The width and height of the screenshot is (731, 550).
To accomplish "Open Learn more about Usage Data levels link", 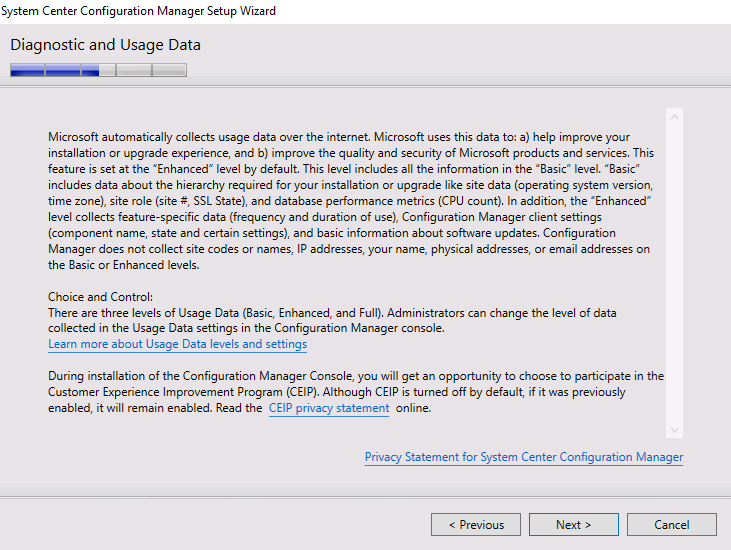I will coord(177,344).
